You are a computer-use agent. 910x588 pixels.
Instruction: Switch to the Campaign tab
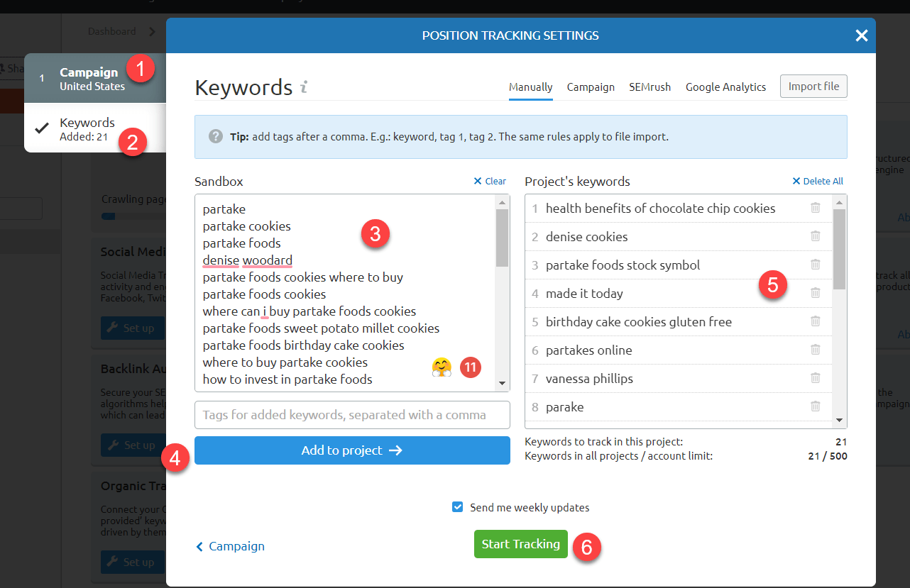click(x=591, y=87)
